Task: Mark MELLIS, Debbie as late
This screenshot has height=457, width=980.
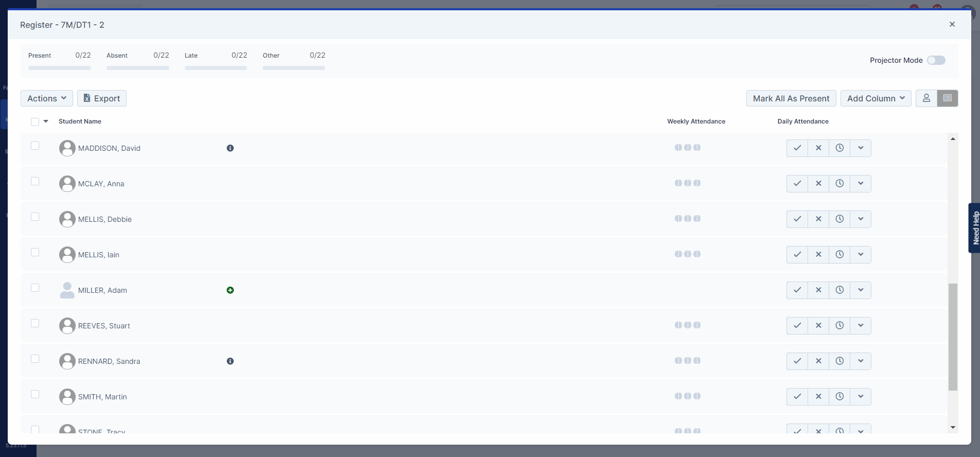Action: click(x=839, y=219)
